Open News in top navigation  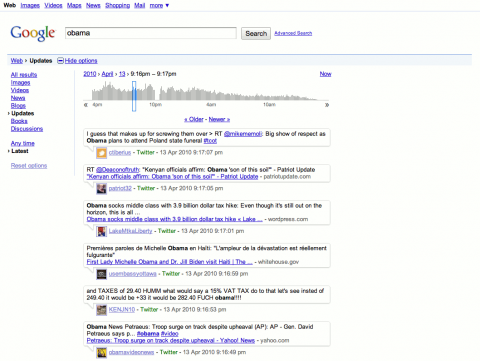click(93, 5)
